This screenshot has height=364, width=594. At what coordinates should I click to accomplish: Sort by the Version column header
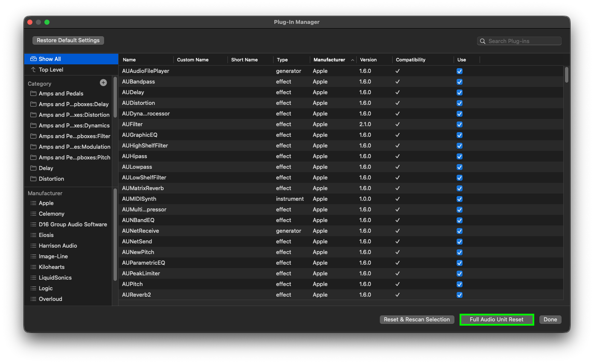point(374,60)
